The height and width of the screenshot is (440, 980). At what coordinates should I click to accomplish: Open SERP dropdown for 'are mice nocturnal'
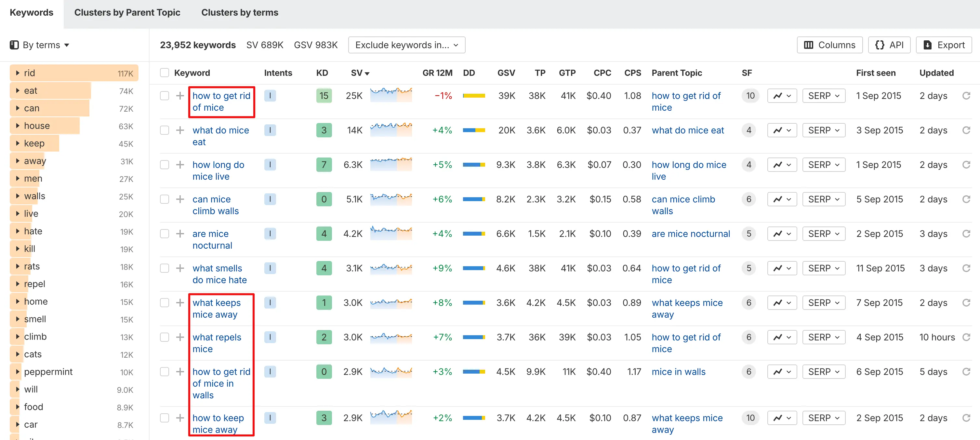tap(824, 234)
